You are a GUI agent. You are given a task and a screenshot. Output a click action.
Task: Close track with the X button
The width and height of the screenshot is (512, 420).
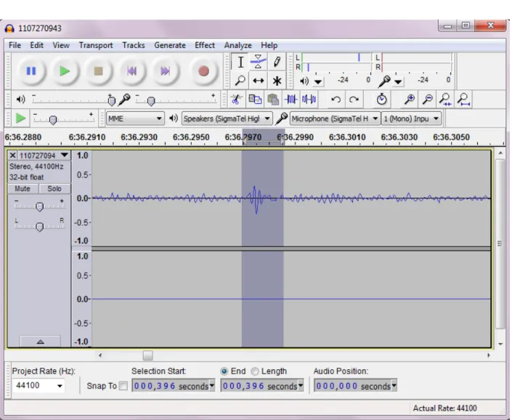[x=12, y=155]
